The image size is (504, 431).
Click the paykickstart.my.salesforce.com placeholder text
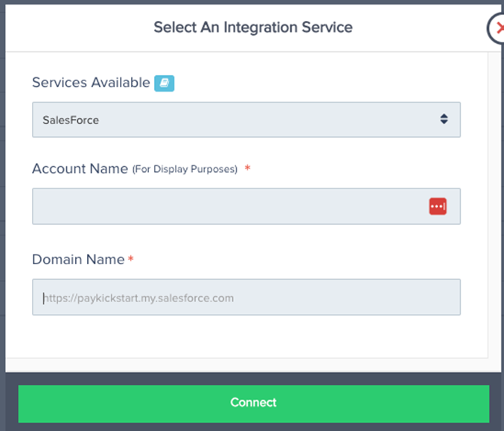pos(138,298)
